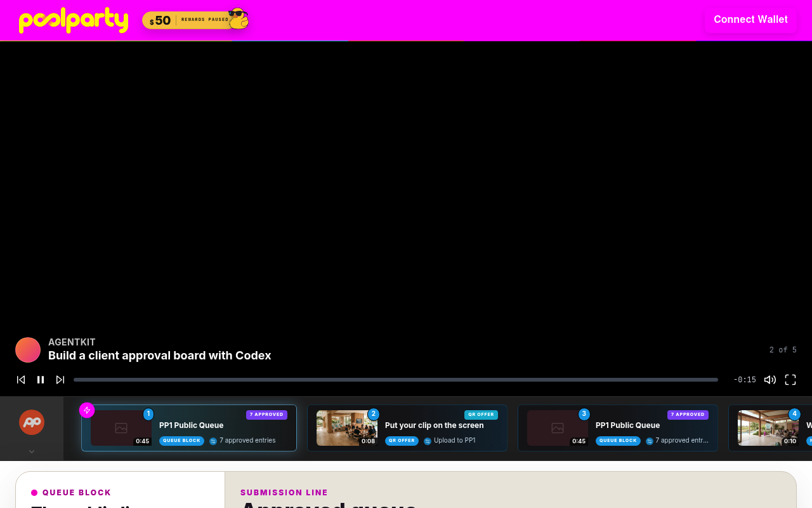This screenshot has height=508, width=812.
Task: Click the icon beside 'Upload to PP1'
Action: point(428,441)
